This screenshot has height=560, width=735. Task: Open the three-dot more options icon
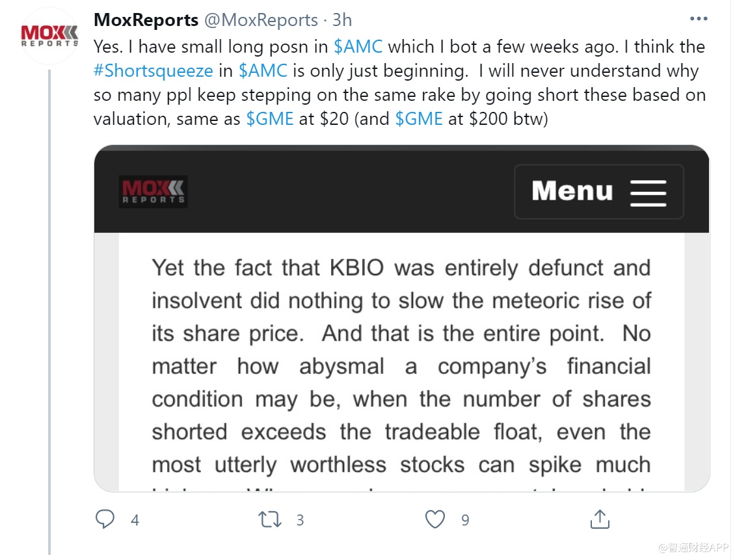698,20
